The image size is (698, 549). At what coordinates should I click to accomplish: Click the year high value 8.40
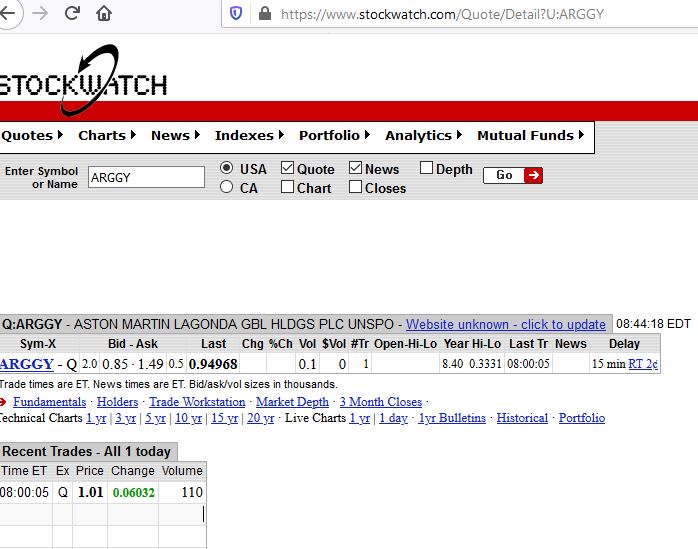(453, 364)
